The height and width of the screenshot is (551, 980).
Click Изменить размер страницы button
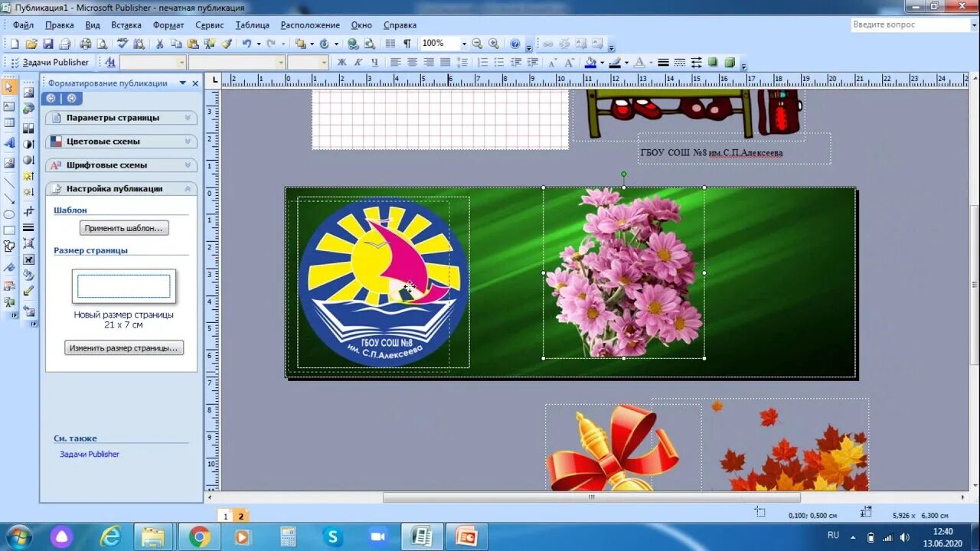(124, 347)
